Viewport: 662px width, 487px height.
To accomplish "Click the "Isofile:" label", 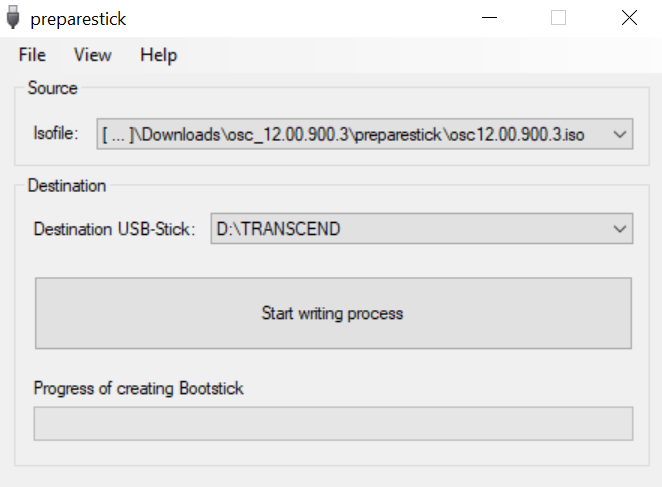I will click(x=56, y=133).
